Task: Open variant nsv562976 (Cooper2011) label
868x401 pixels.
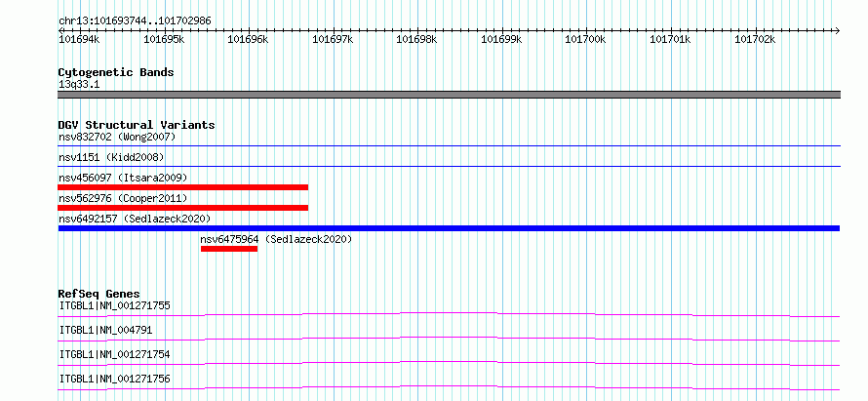Action: point(123,198)
